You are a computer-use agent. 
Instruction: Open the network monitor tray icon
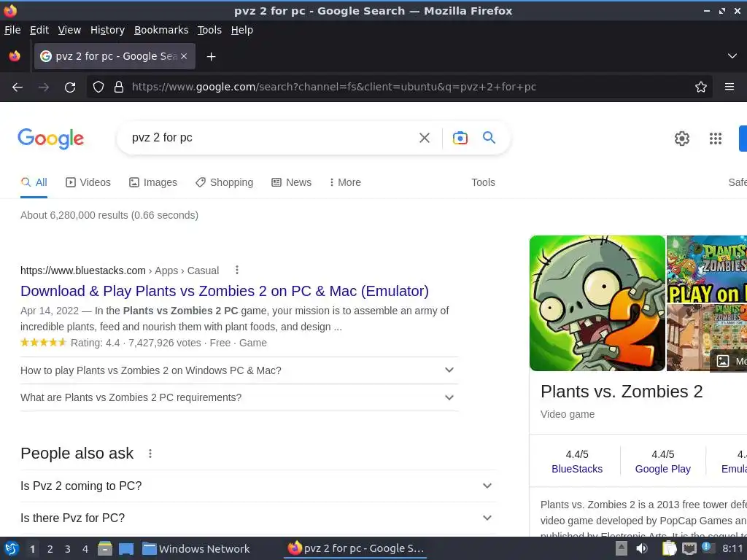click(689, 548)
